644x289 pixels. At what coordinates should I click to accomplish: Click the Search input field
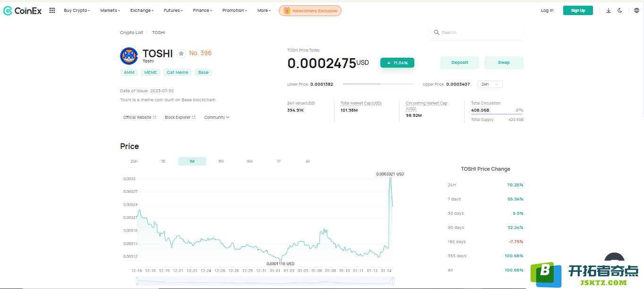pos(476,33)
